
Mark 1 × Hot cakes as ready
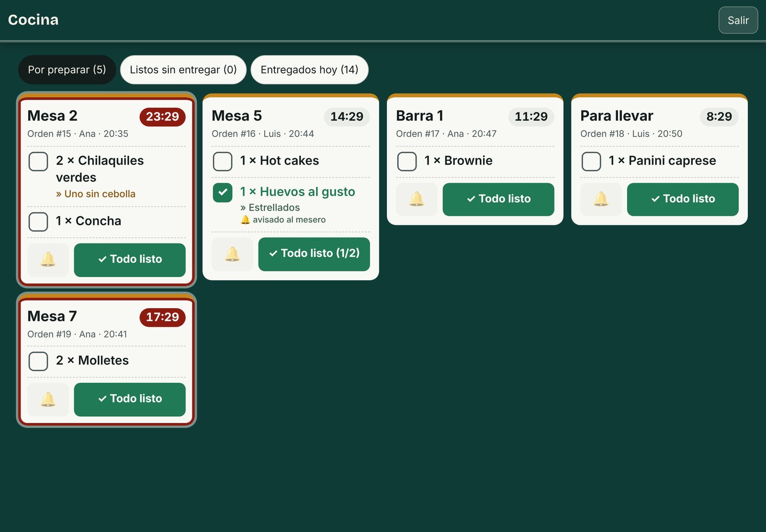pyautogui.click(x=223, y=162)
